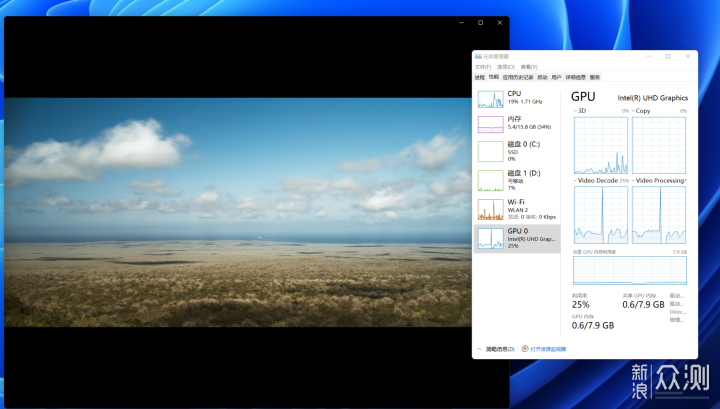Click the 打开资源监视器 link
This screenshot has height=409, width=720.
(x=548, y=349)
